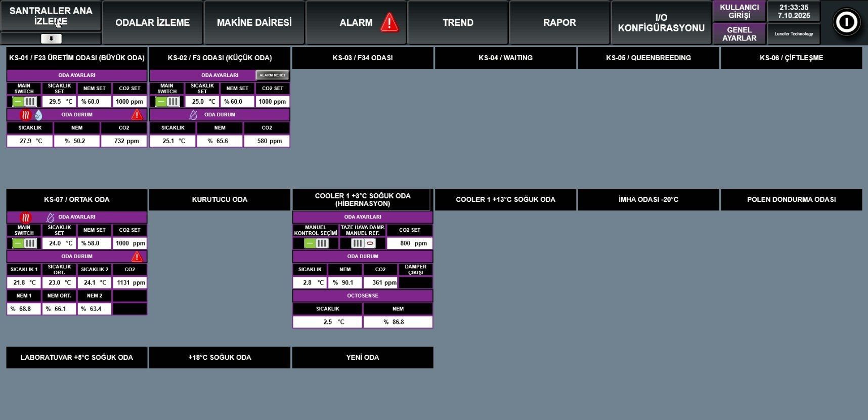Click Alarm Reset in the KS-02 panel
Screen dimensions: 868x420
click(273, 75)
